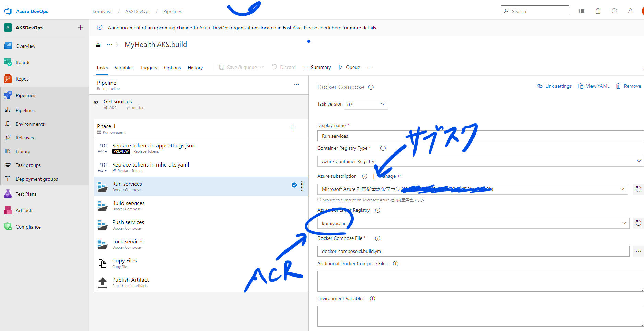This screenshot has height=331, width=644.
Task: Select the Build services task
Action: pos(201,206)
